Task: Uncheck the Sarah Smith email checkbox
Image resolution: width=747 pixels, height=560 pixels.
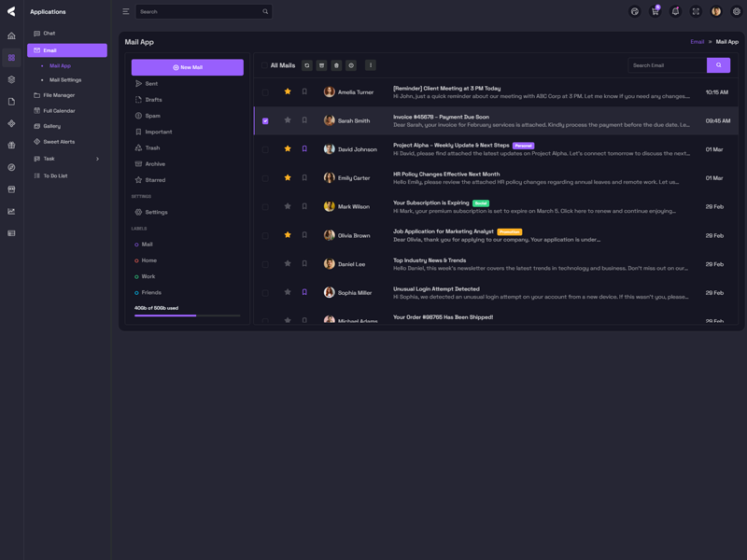Action: click(265, 120)
